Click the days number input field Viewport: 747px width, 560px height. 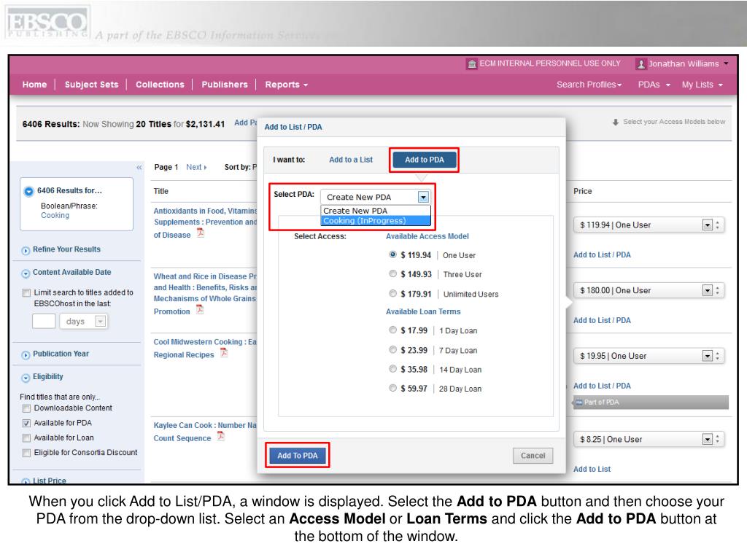(x=44, y=322)
